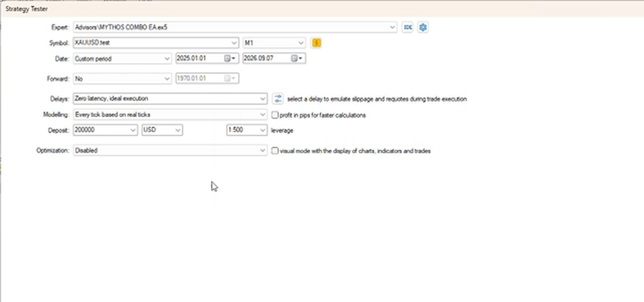Click the 'Expert:' label
This screenshot has height=302, width=644.
[60, 28]
